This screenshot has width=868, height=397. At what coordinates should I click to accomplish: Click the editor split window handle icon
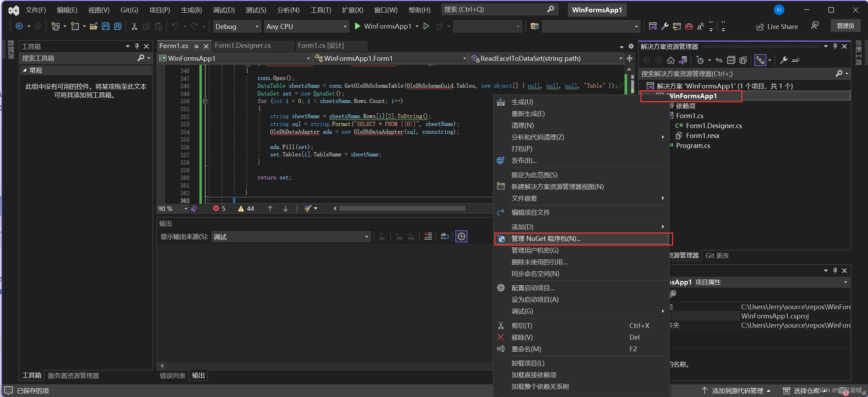pyautogui.click(x=630, y=58)
